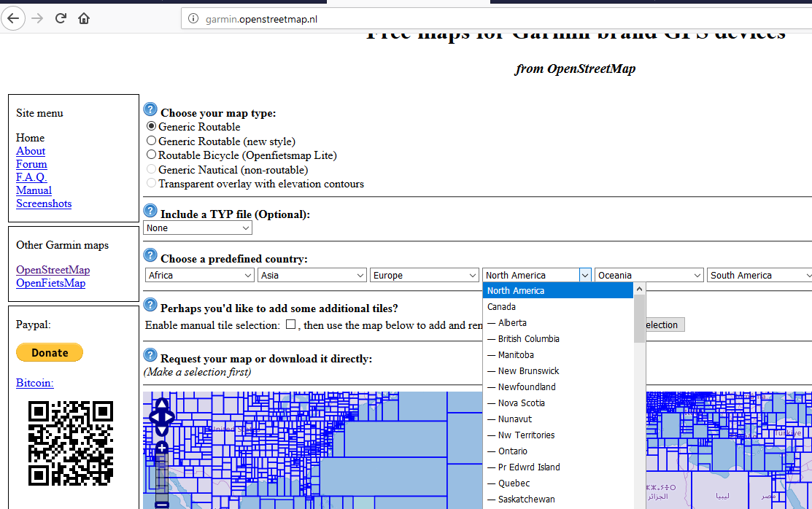This screenshot has width=812, height=509.
Task: Pick Manitoba from the list
Action: coord(558,354)
